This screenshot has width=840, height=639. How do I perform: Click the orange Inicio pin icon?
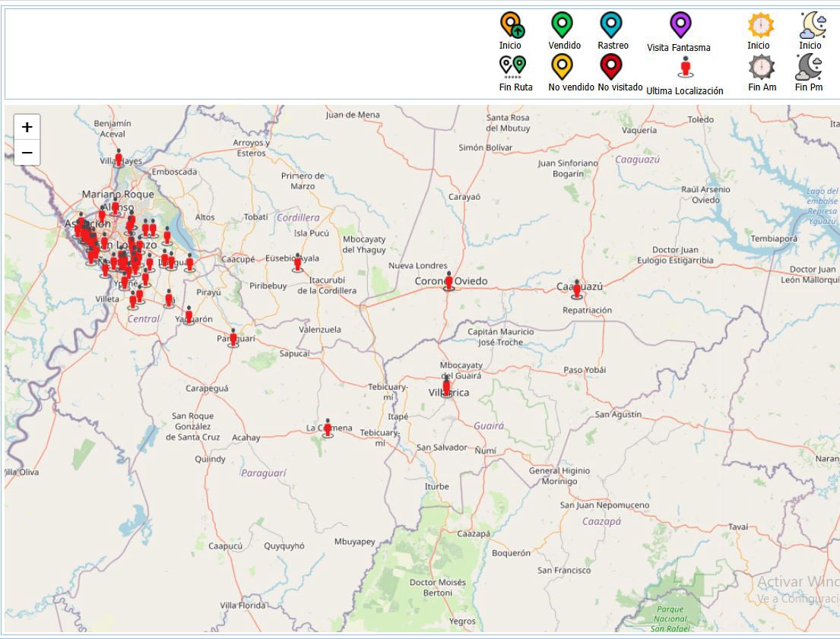512,25
